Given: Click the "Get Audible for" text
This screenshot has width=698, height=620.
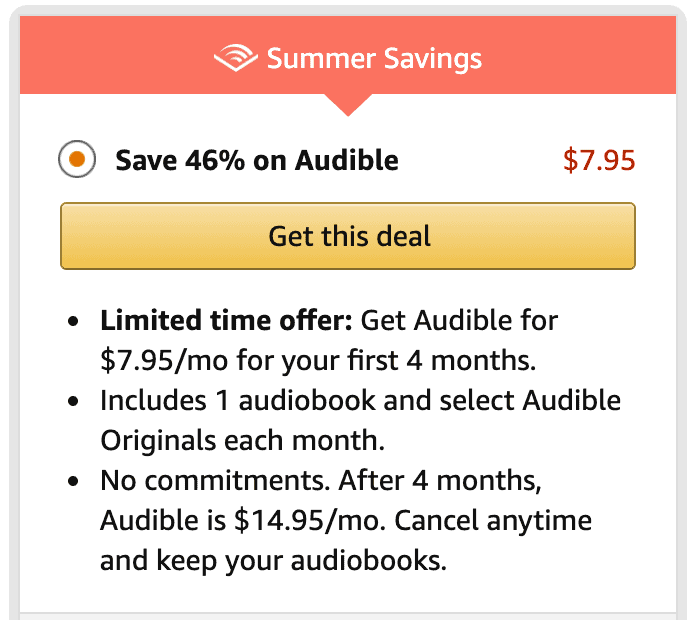Looking at the screenshot, I should point(459,321).
